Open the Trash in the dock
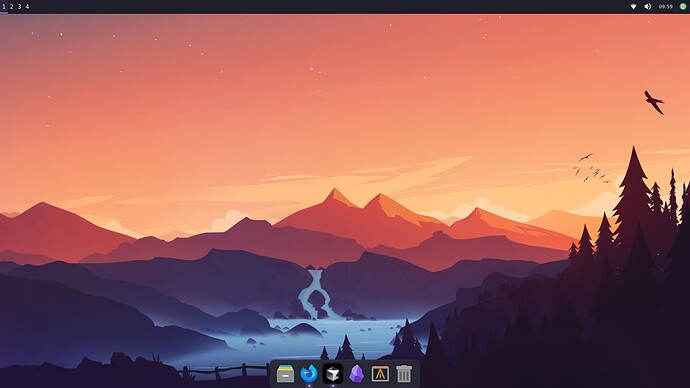Screen dimensions: 690x388 coord(404,374)
